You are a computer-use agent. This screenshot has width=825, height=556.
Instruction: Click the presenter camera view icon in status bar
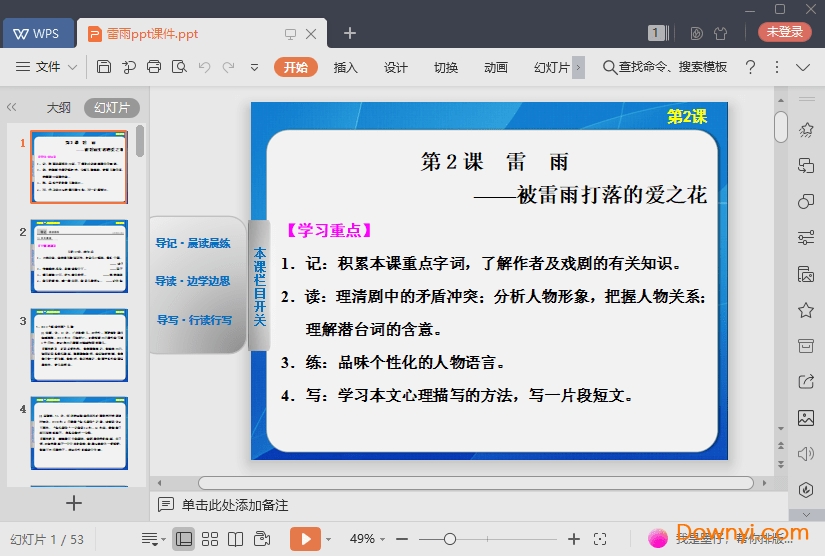click(262, 539)
